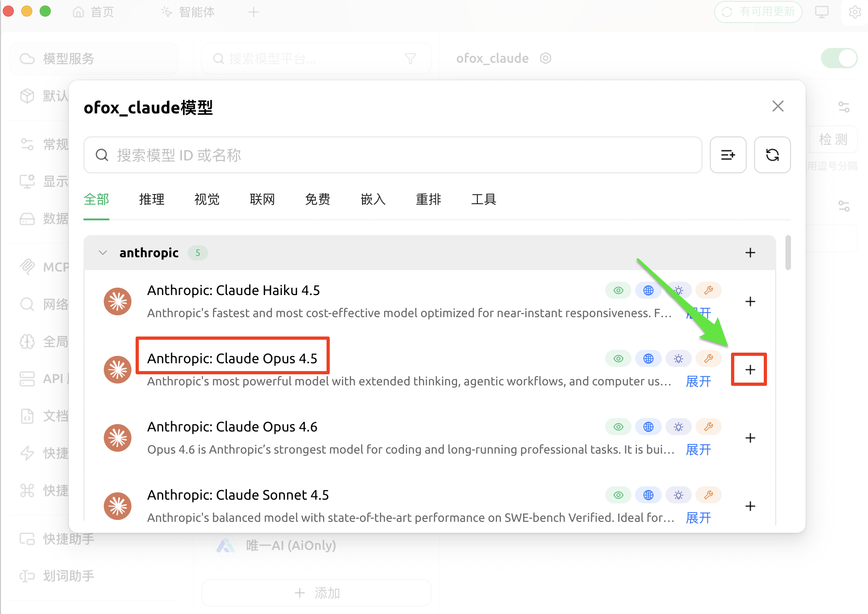The image size is (868, 614).
Task: Click the 检测 button behind the dialog
Action: [833, 139]
